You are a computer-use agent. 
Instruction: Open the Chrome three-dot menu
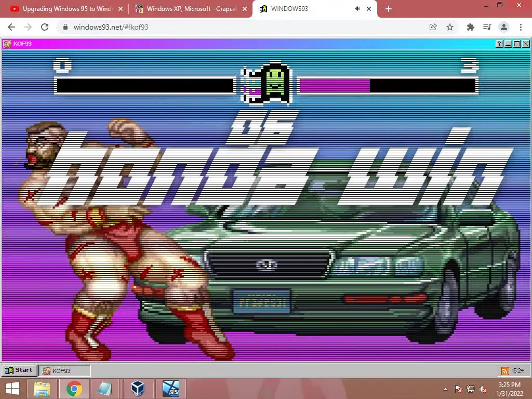(x=521, y=27)
